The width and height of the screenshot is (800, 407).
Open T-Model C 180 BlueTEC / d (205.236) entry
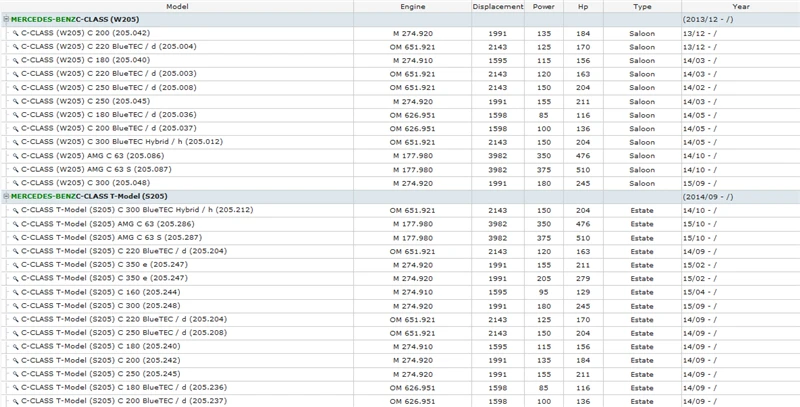coord(124,388)
